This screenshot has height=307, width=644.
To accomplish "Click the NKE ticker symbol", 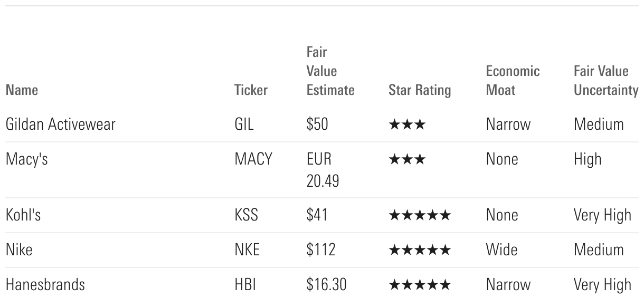I will (x=247, y=250).
